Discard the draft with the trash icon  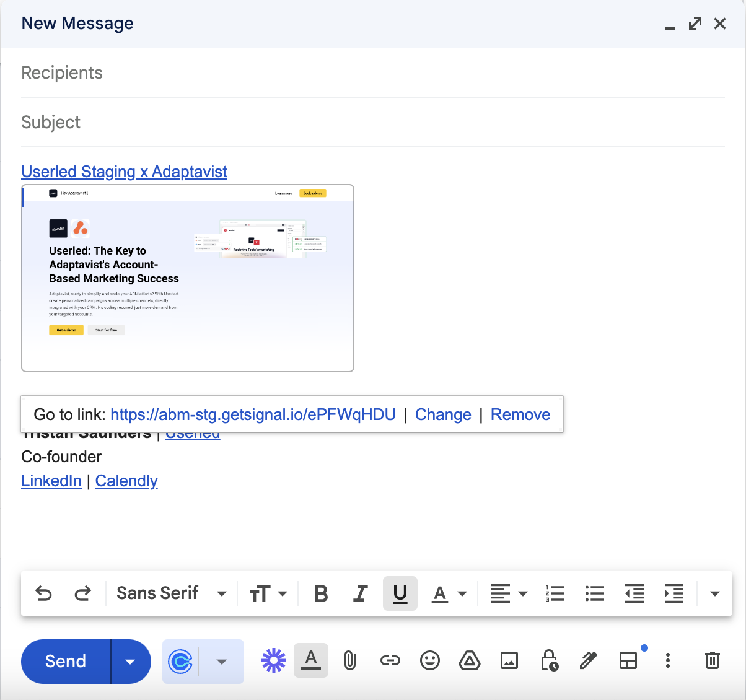click(713, 661)
